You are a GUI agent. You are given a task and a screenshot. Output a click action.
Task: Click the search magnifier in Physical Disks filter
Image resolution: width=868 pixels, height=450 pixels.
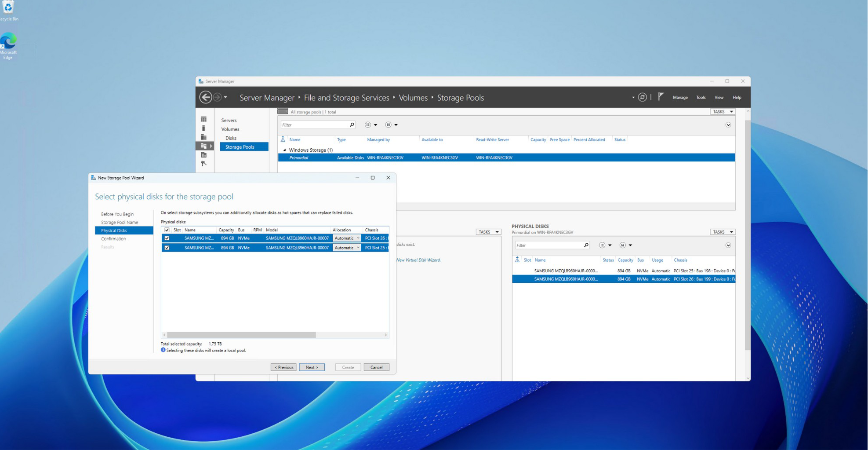pos(586,245)
